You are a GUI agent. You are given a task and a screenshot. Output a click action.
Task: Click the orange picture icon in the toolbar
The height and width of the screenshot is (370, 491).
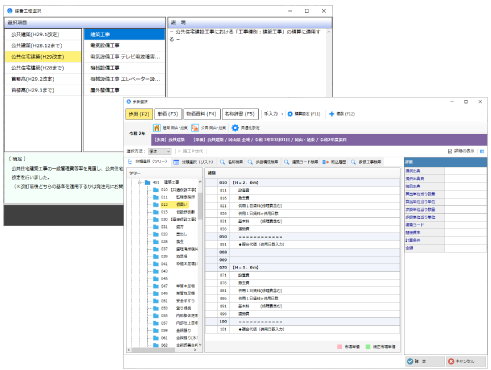coord(195,128)
